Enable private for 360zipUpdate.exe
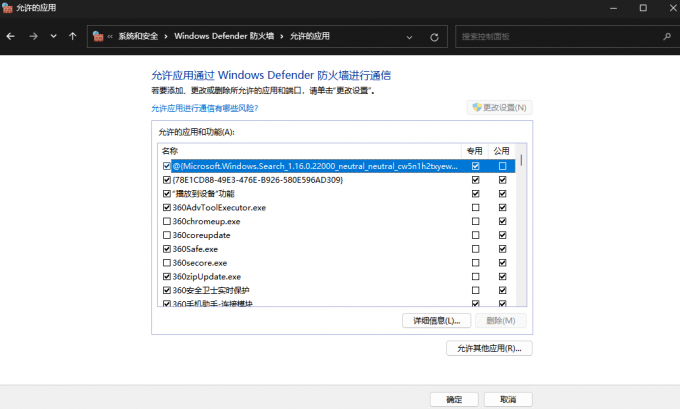This screenshot has width=680, height=409. pyautogui.click(x=476, y=277)
